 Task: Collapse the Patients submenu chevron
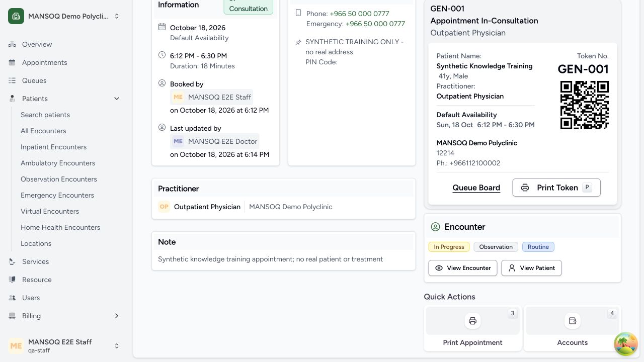pyautogui.click(x=117, y=99)
